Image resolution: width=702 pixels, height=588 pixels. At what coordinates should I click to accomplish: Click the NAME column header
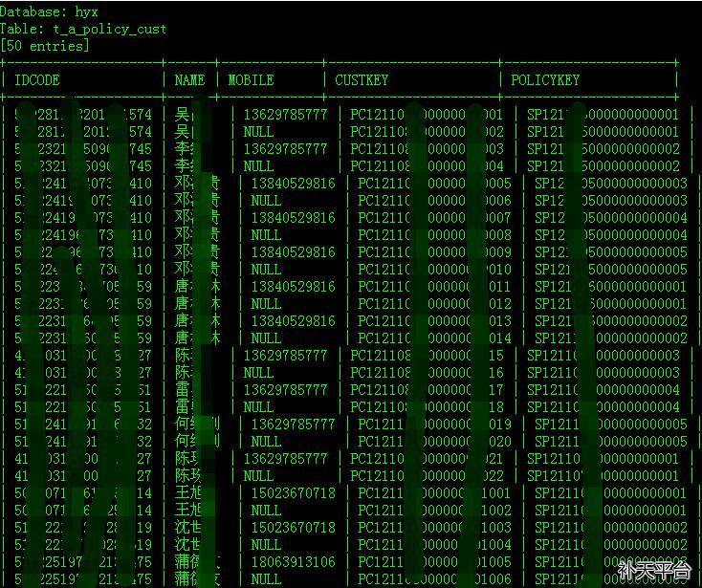click(189, 80)
